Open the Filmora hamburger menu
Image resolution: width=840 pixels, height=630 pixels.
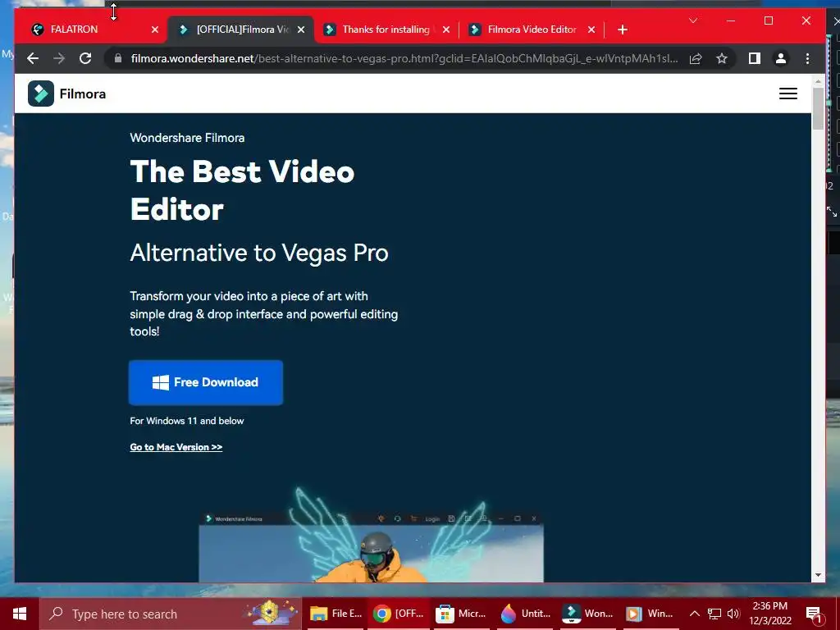pos(787,94)
